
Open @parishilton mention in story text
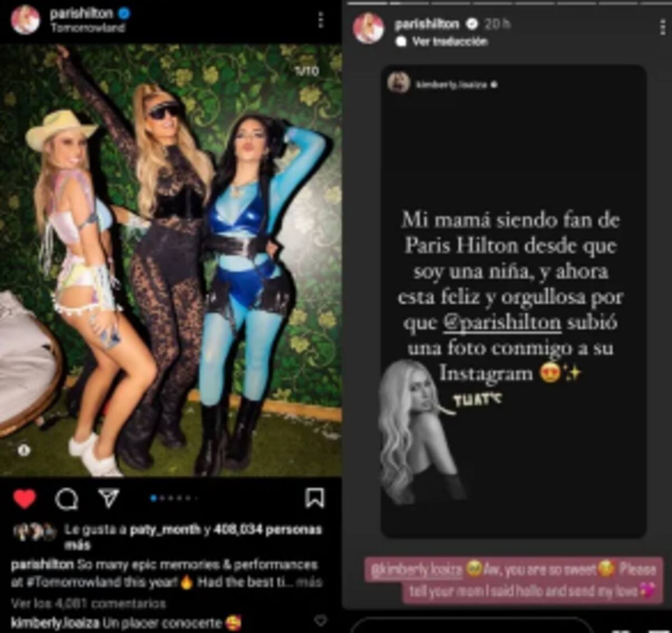tap(502, 323)
